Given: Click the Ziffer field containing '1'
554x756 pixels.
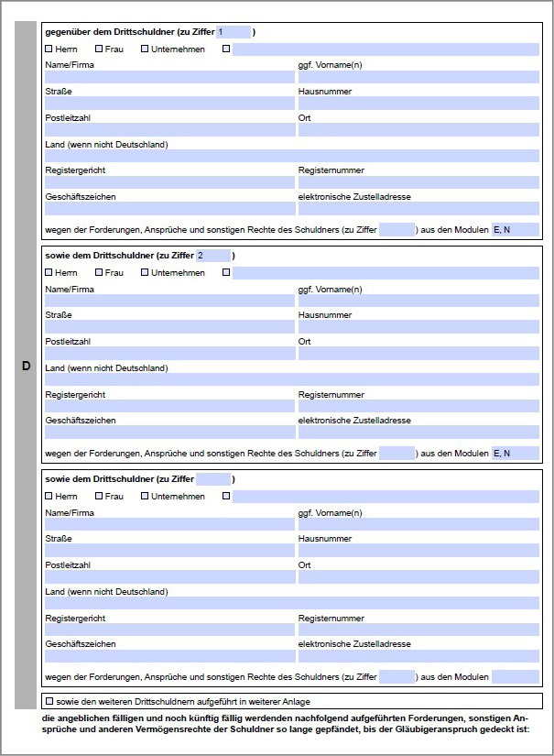Looking at the screenshot, I should point(233,32).
